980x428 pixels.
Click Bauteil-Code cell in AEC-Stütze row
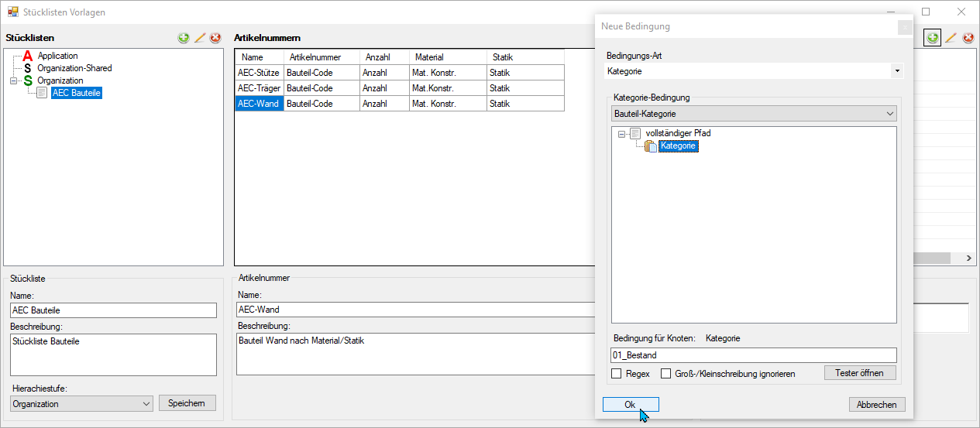[322, 73]
